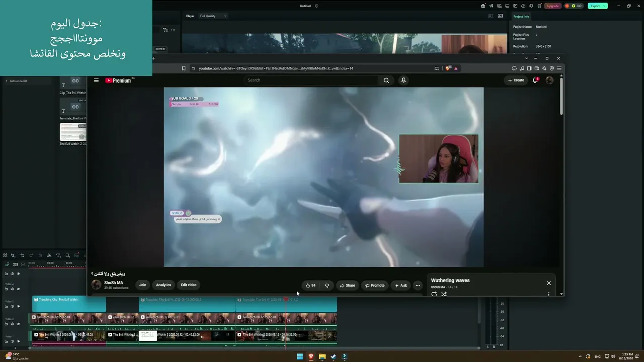Viewport: 644px width, 362px height.
Task: Close the Wuthering waves playlist panel
Action: pyautogui.click(x=549, y=283)
